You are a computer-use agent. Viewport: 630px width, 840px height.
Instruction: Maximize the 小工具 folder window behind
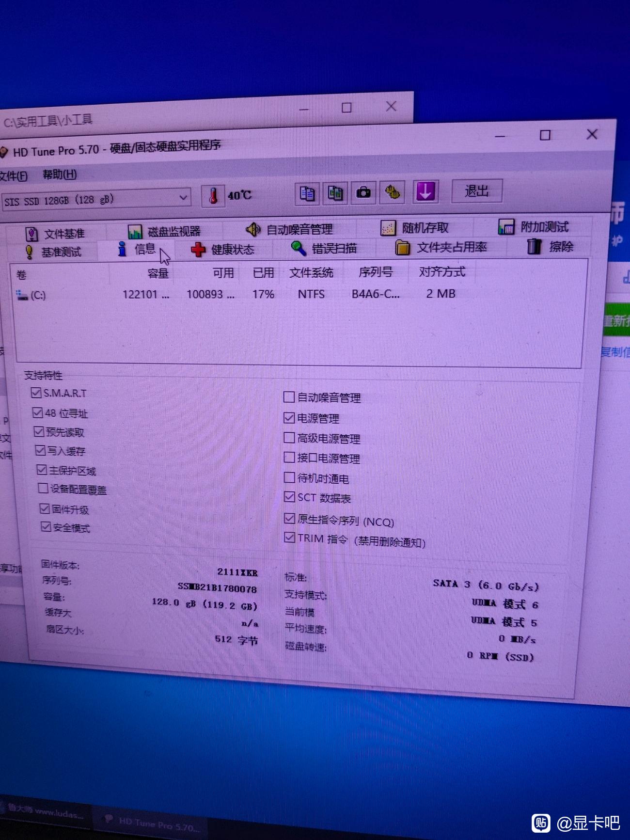[x=346, y=108]
